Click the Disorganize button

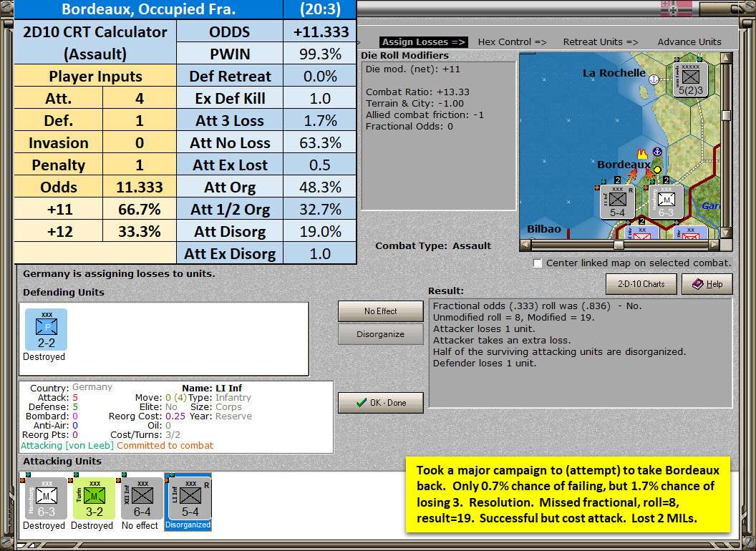380,334
